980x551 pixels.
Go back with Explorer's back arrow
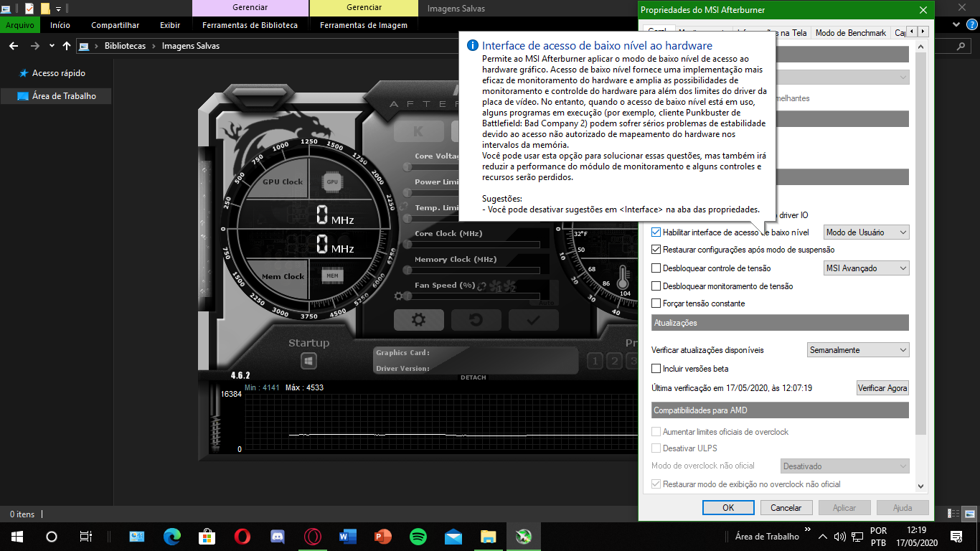[x=14, y=46]
